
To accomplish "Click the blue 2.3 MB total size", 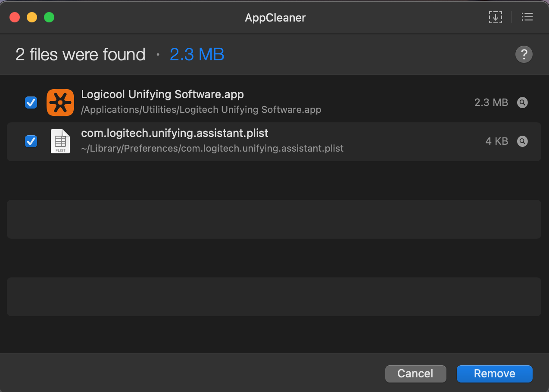I will point(197,55).
